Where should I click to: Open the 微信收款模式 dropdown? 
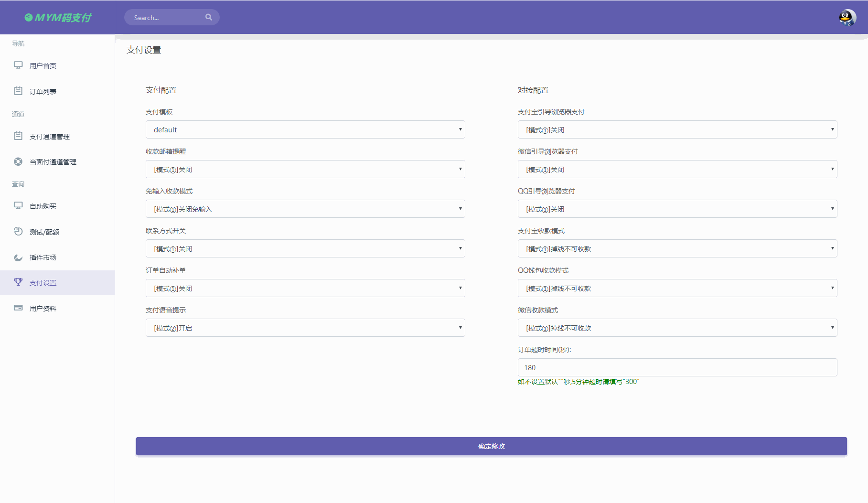[677, 328]
